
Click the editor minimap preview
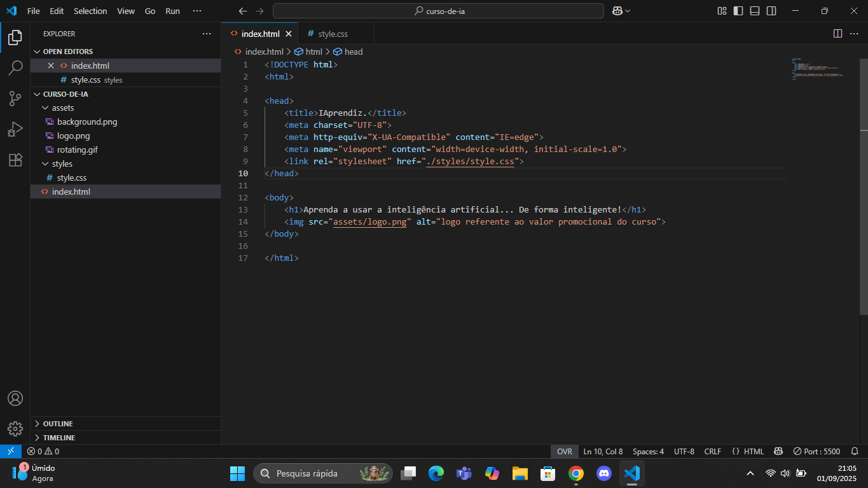[818, 68]
